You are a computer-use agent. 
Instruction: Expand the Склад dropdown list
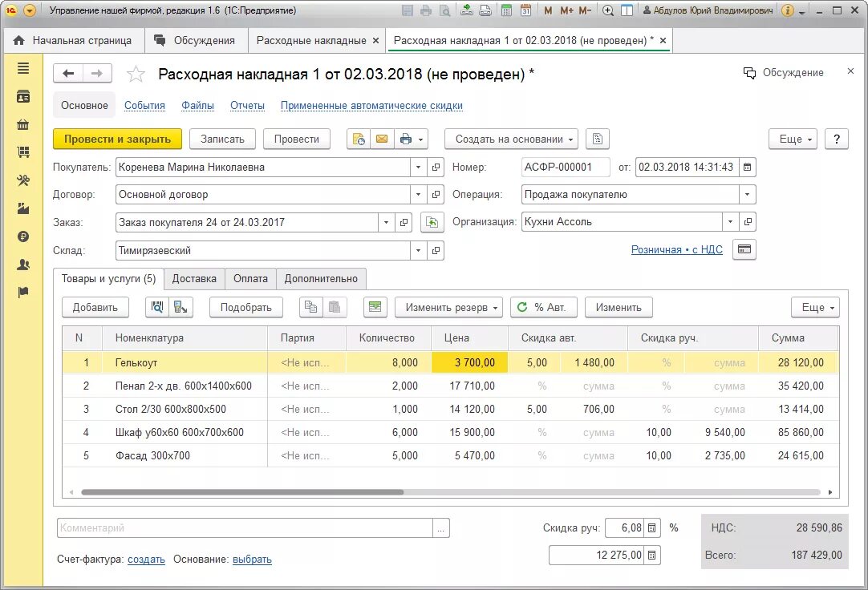pyautogui.click(x=419, y=250)
